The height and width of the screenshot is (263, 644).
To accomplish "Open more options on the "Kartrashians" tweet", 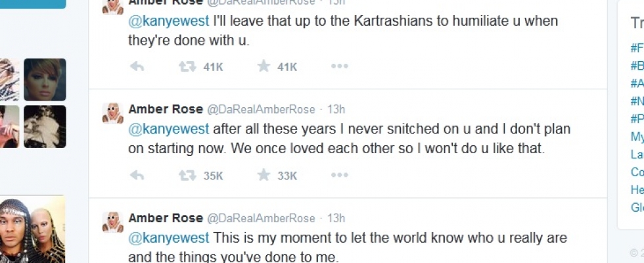I will [x=339, y=66].
